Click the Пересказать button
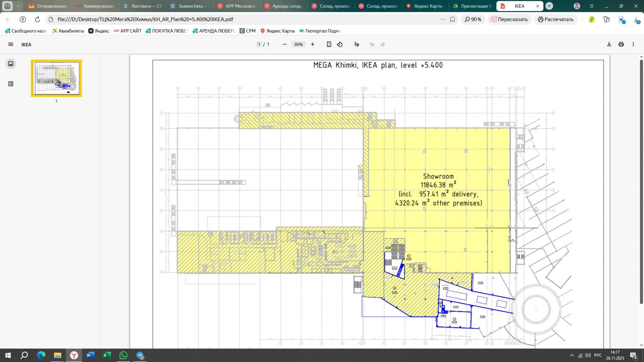The image size is (644, 362). pyautogui.click(x=509, y=19)
